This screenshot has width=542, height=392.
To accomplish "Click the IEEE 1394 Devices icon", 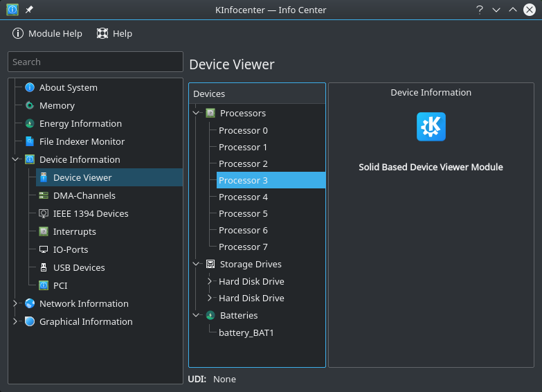I will coord(44,214).
